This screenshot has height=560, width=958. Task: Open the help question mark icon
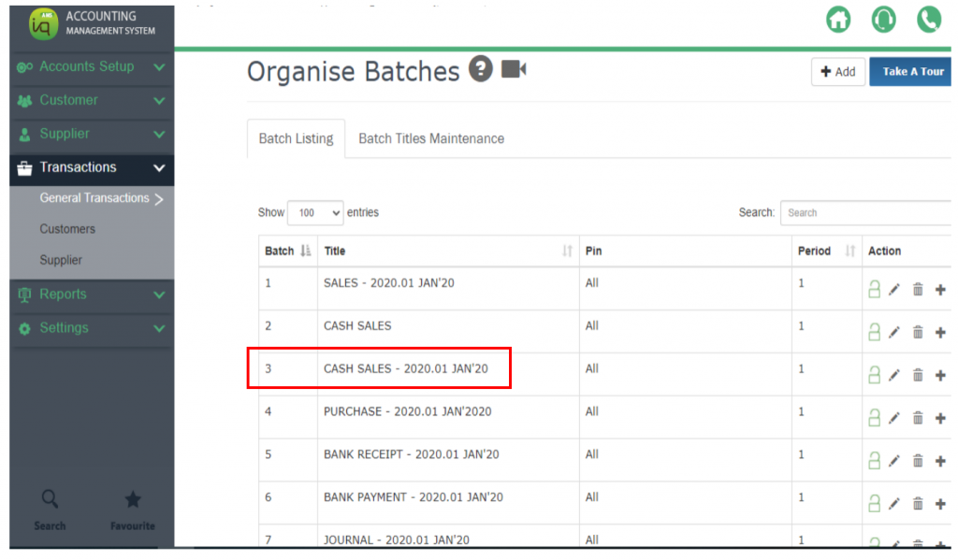481,69
